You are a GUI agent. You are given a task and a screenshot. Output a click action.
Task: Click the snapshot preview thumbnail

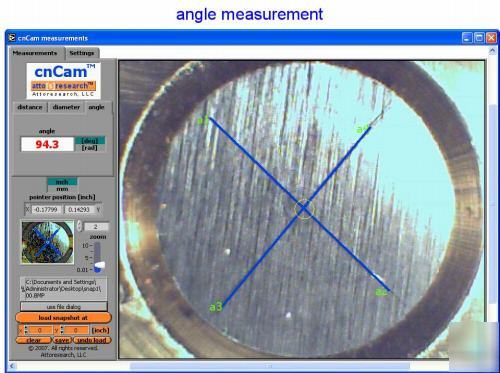[x=47, y=242]
